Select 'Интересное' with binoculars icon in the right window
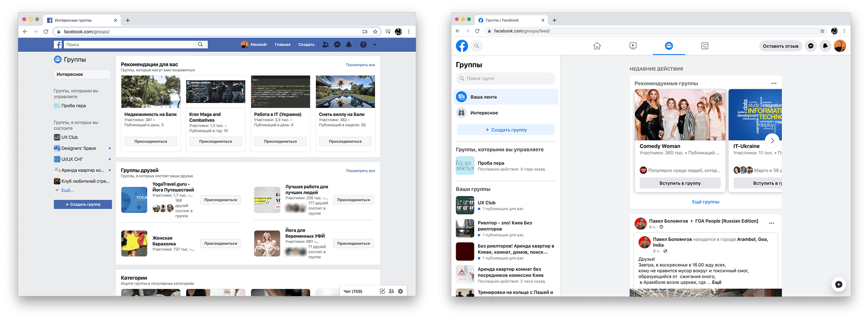Screen dimensions: 868x320 506,113
